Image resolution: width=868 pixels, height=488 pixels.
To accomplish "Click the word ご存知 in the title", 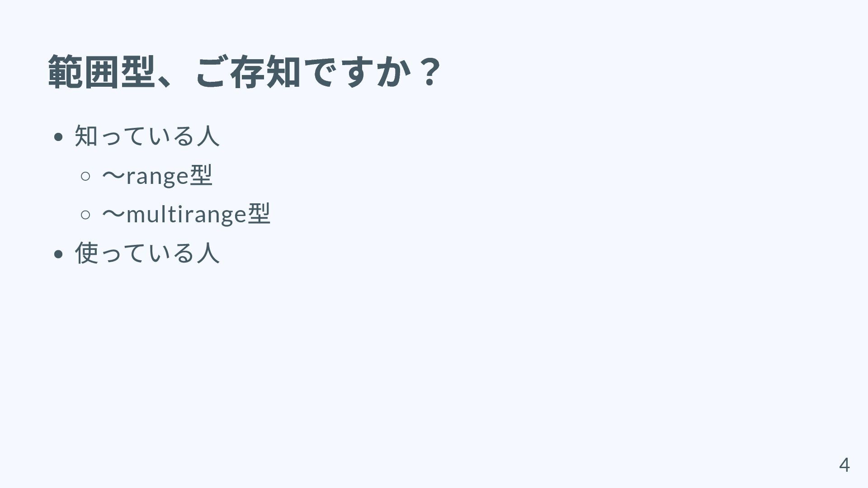I will 248,71.
